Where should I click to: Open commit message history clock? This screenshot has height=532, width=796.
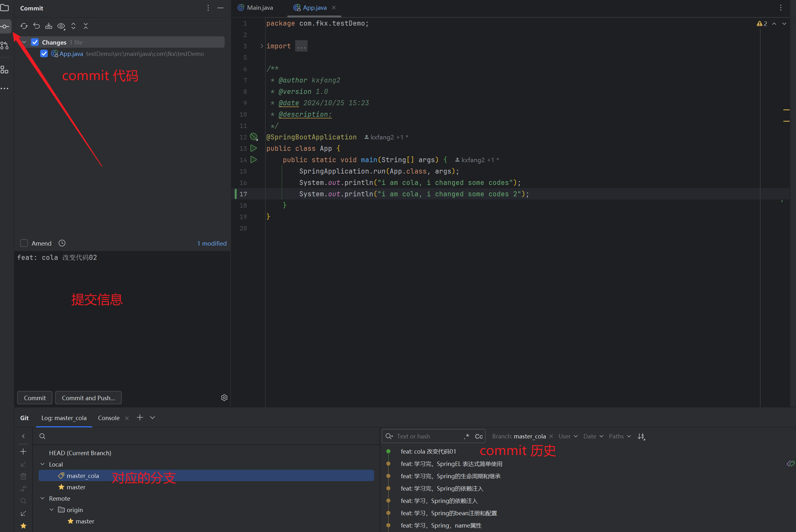click(62, 243)
